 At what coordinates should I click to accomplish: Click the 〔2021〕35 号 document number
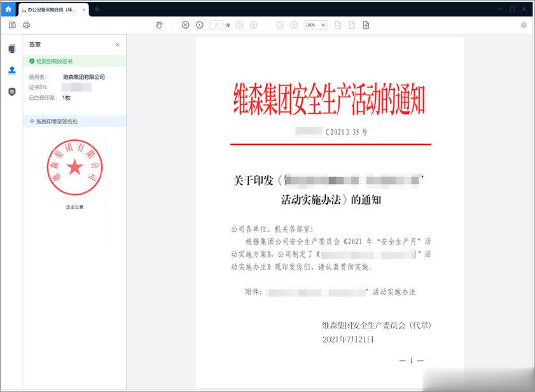[x=346, y=132]
